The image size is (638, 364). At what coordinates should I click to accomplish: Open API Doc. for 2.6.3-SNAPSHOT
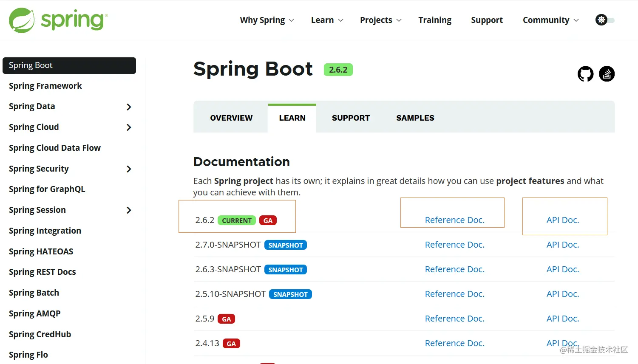[563, 269]
